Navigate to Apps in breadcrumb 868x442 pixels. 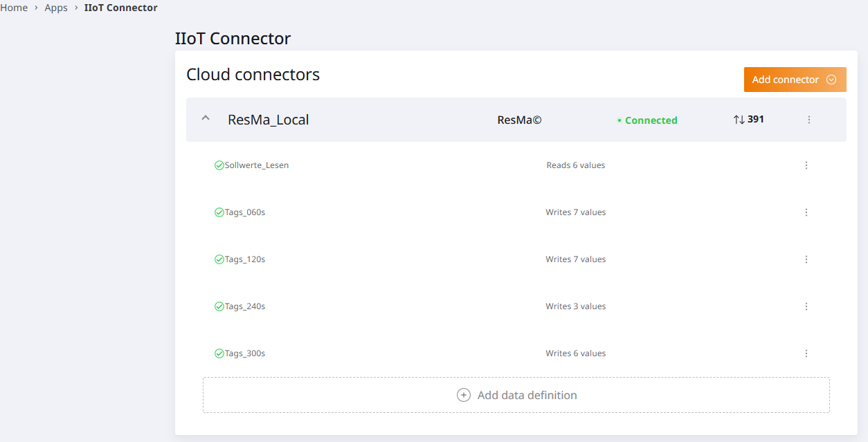pos(56,8)
